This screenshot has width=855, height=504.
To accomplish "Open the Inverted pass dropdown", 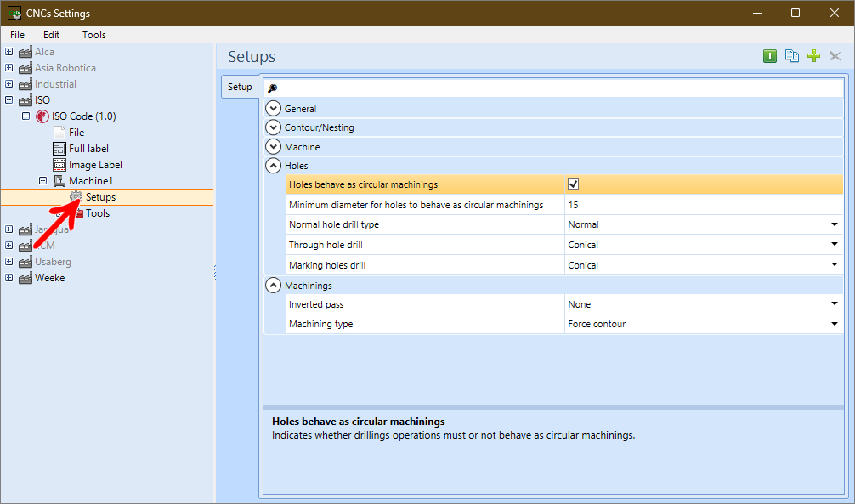I will pyautogui.click(x=835, y=304).
